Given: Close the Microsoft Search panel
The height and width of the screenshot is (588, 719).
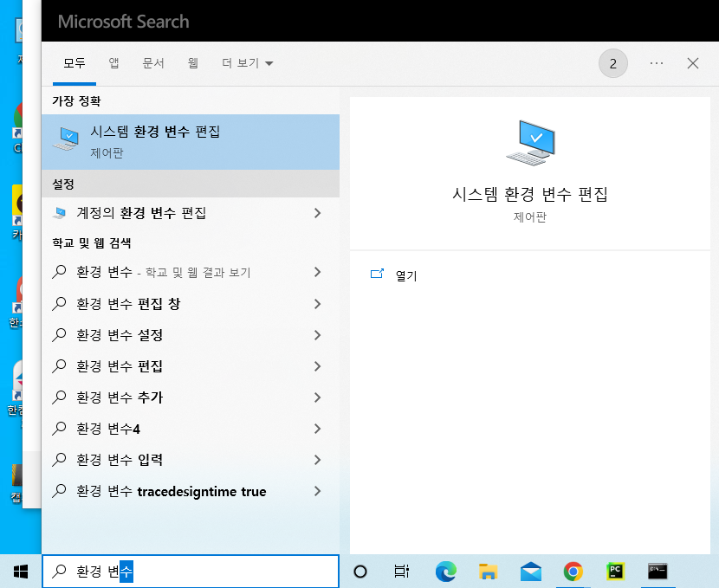Looking at the screenshot, I should tap(693, 63).
